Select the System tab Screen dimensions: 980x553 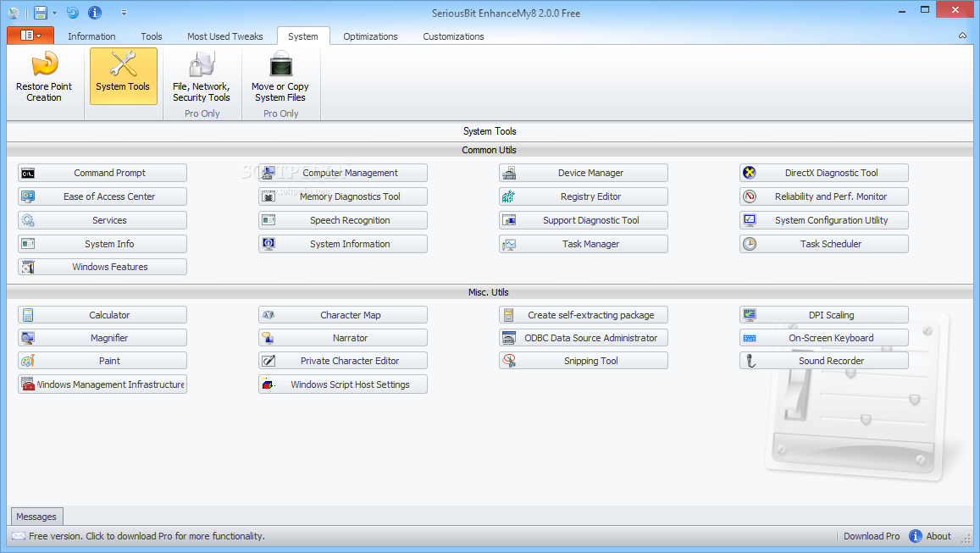coord(303,36)
